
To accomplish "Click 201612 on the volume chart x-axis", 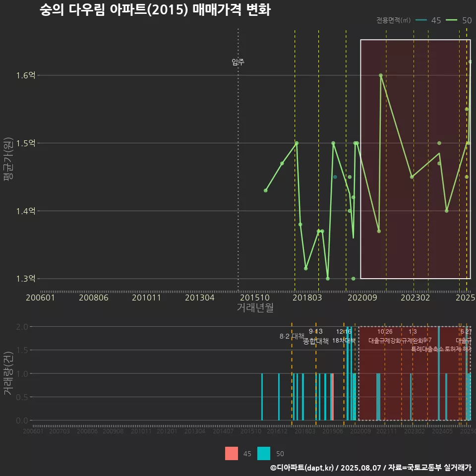I will tap(277, 431).
